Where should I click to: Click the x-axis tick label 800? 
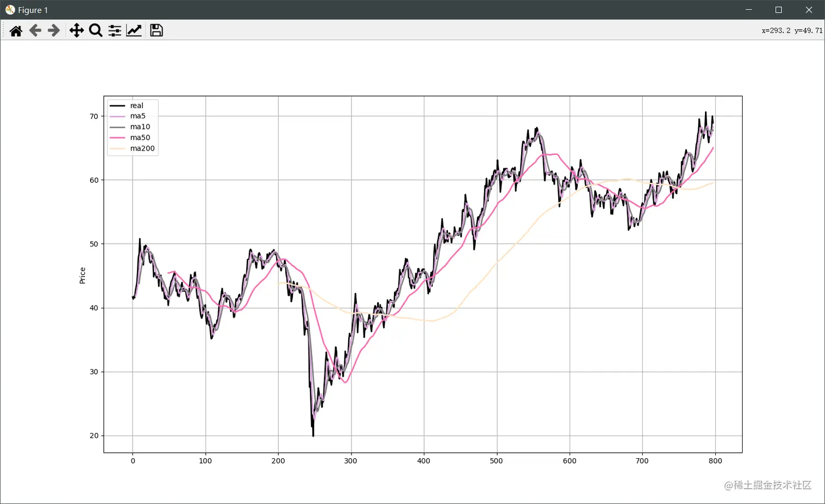[x=715, y=461]
